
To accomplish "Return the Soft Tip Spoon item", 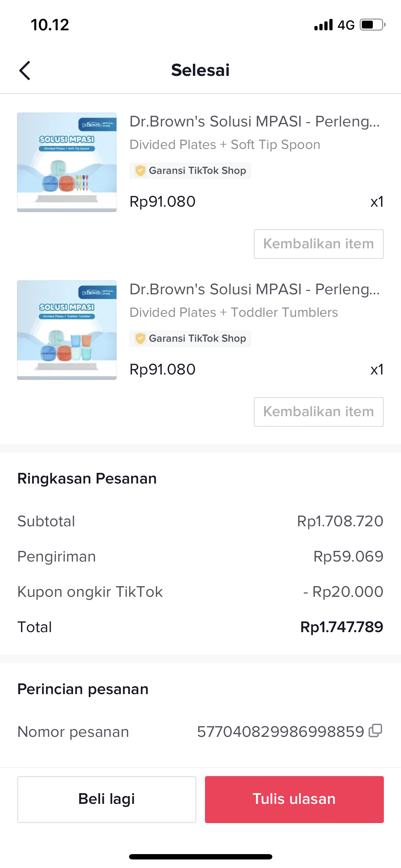I will (x=319, y=244).
